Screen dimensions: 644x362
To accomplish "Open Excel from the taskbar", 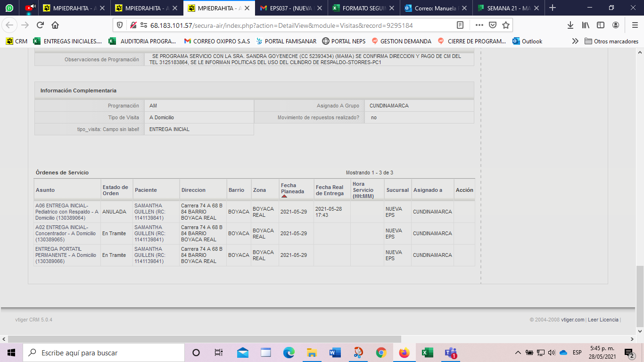I will click(x=427, y=353).
